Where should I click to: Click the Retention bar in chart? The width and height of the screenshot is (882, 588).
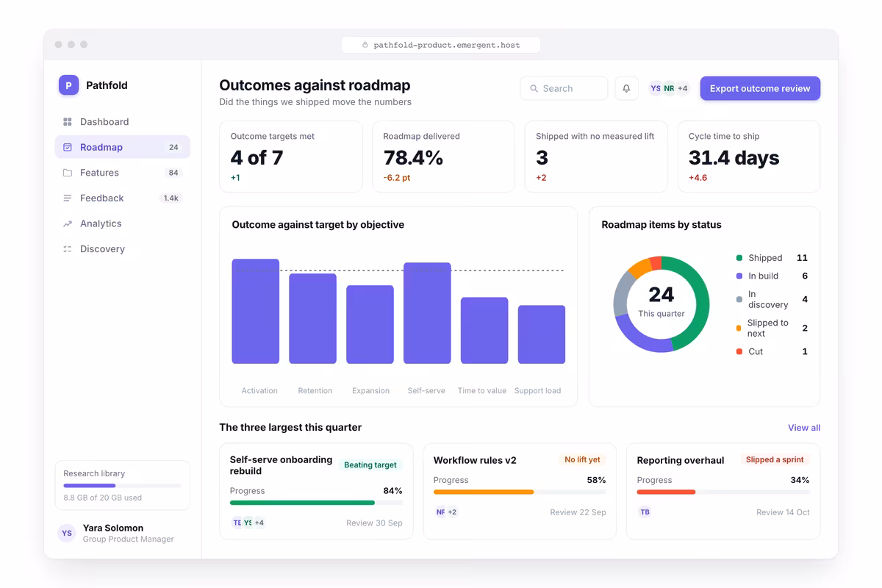[312, 318]
